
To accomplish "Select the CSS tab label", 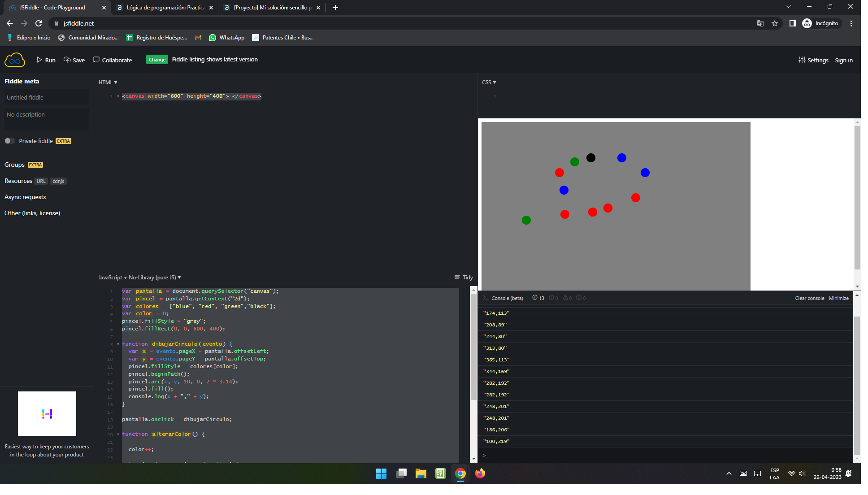I will tap(488, 82).
